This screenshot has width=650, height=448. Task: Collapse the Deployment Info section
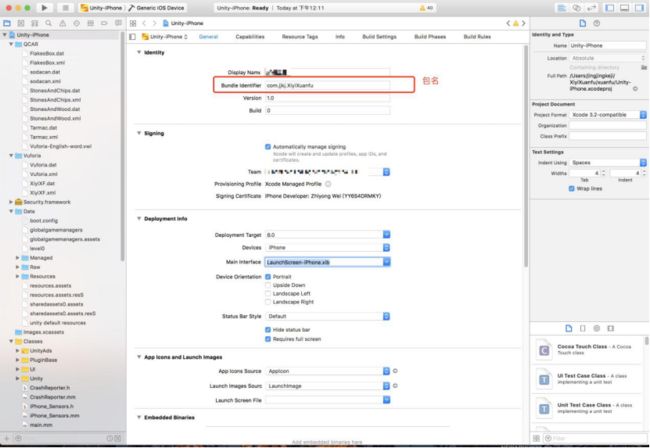coord(139,218)
